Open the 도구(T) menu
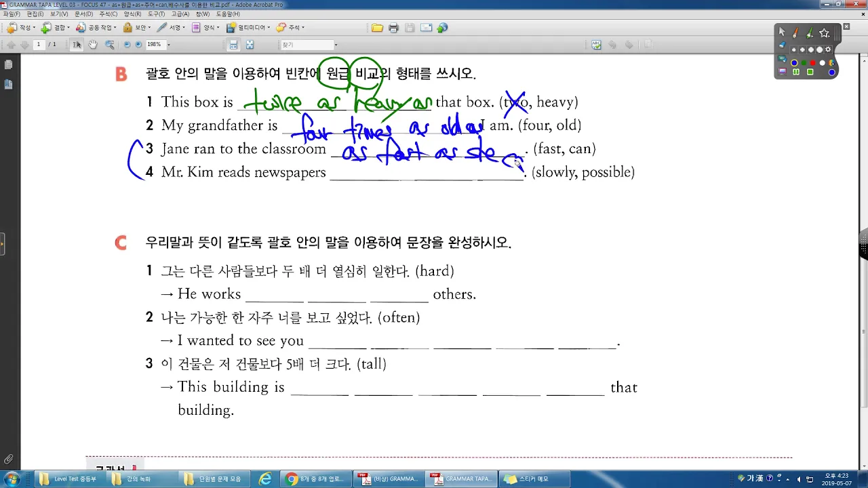The height and width of the screenshot is (488, 868). 156,14
